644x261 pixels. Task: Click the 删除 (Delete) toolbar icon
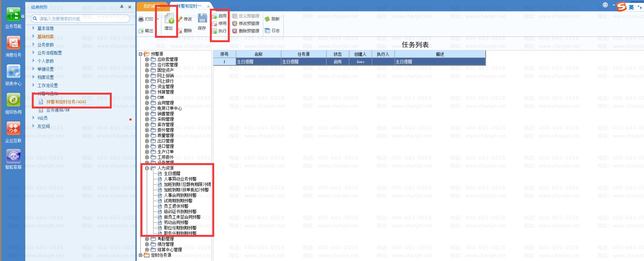pos(180,31)
